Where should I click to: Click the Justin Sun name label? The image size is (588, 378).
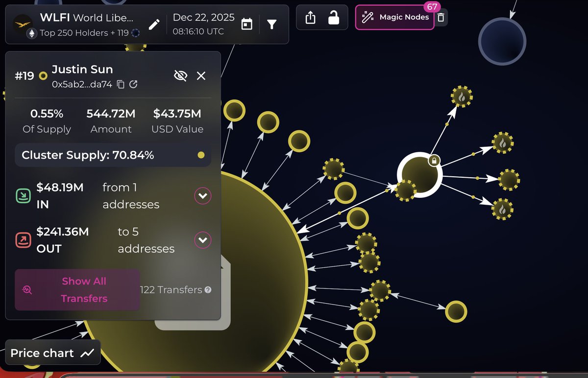(82, 69)
